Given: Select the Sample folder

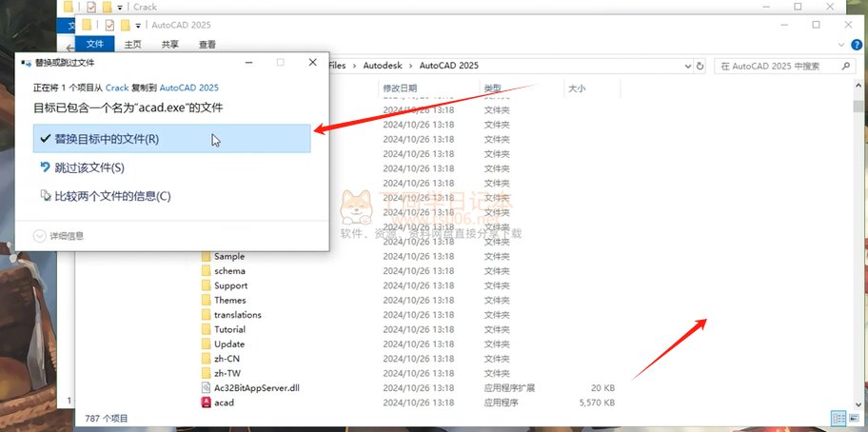Looking at the screenshot, I should (229, 256).
